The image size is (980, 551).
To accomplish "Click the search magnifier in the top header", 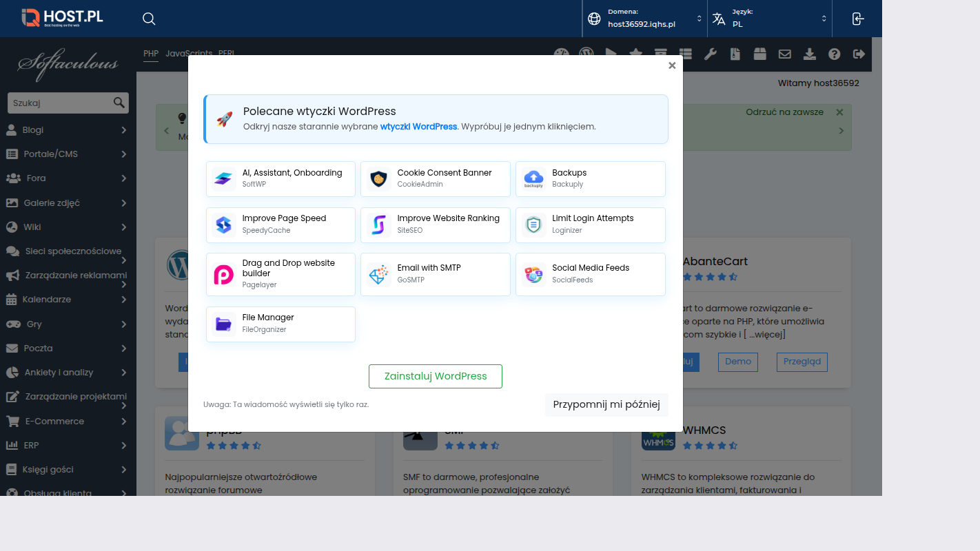I will [149, 19].
